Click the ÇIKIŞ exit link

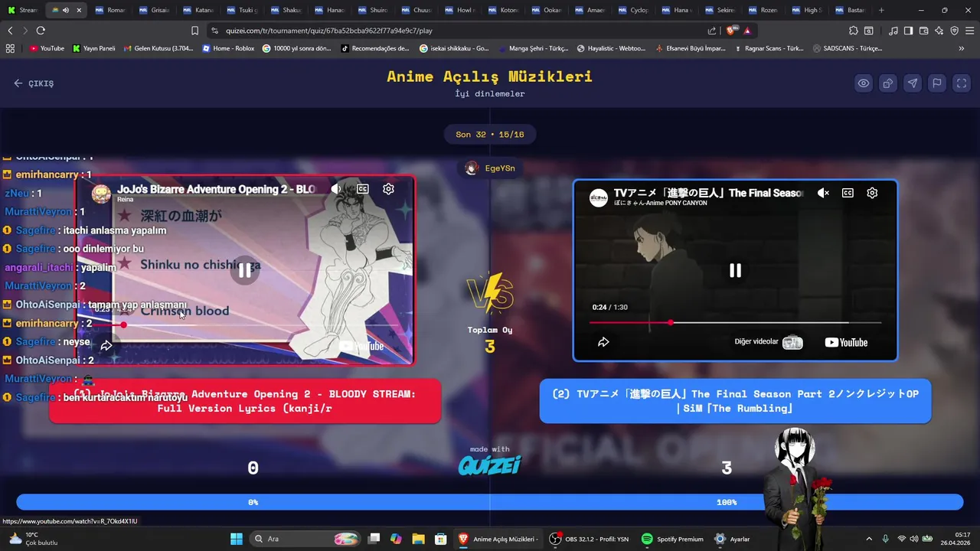[34, 83]
